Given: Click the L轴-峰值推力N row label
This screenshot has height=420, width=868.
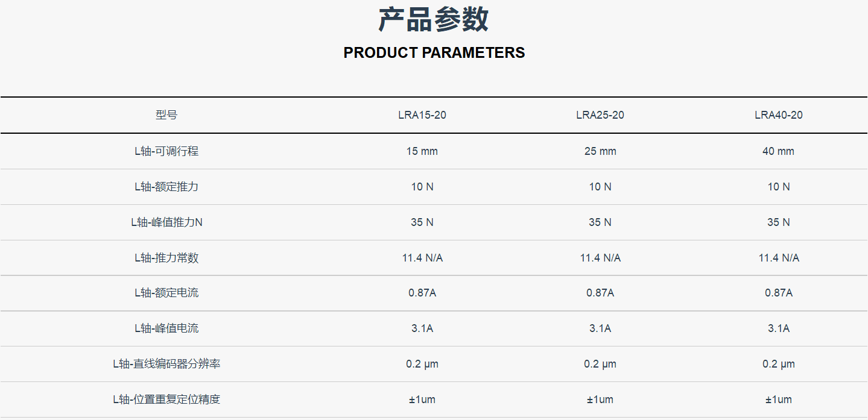Looking at the screenshot, I should (x=166, y=222).
